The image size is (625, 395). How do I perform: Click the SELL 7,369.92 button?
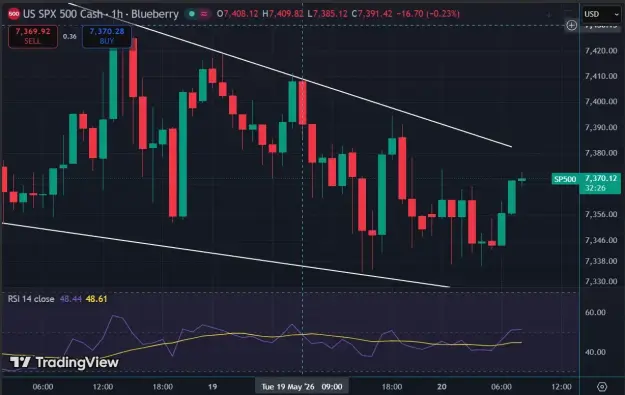click(33, 36)
